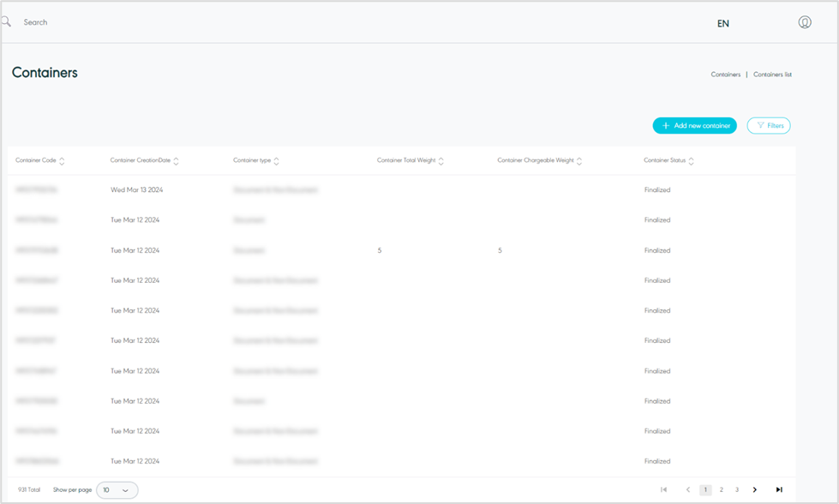The height and width of the screenshot is (504, 839).
Task: Open the Filters panel
Action: click(x=768, y=126)
